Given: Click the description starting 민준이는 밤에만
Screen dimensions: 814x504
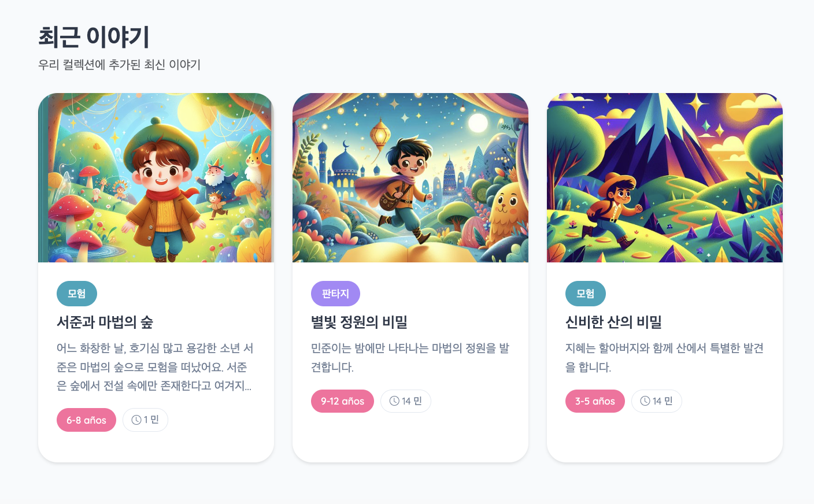Looking at the screenshot, I should 410,358.
